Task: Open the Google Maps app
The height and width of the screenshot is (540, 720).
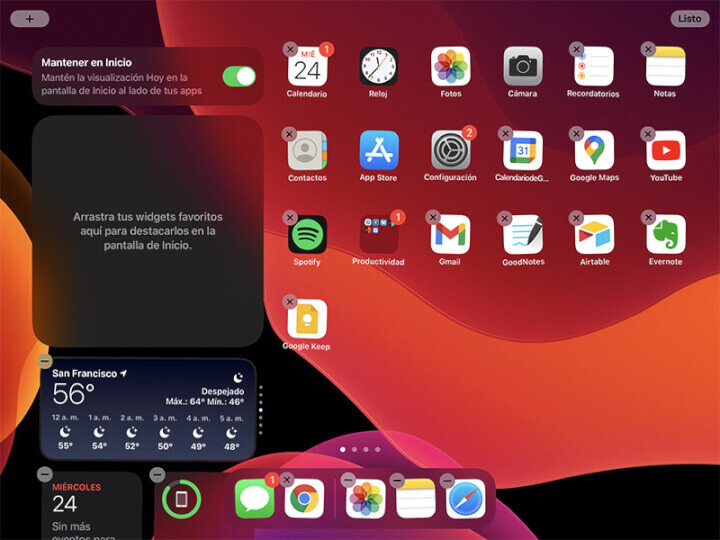Action: tap(594, 151)
